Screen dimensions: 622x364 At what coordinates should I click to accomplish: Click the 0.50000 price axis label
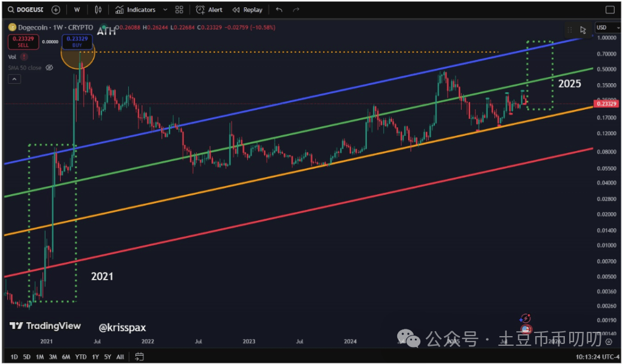606,69
